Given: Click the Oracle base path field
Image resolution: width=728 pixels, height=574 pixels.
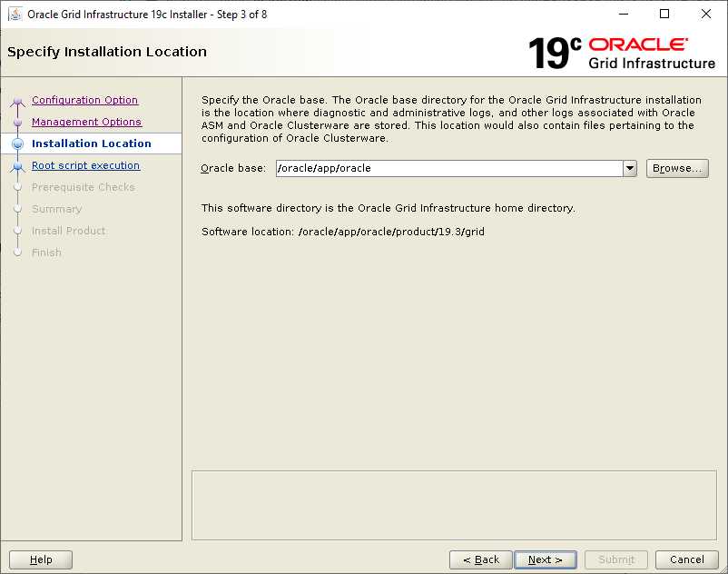Looking at the screenshot, I should pos(449,168).
